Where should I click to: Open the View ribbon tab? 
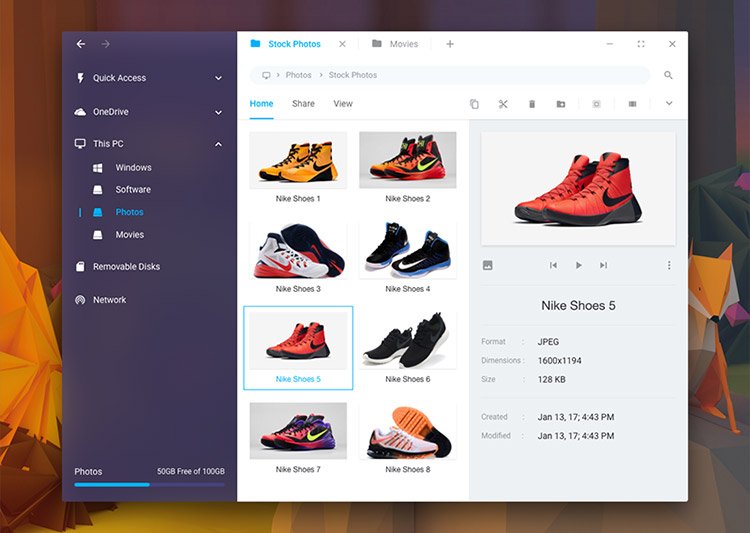click(x=343, y=103)
